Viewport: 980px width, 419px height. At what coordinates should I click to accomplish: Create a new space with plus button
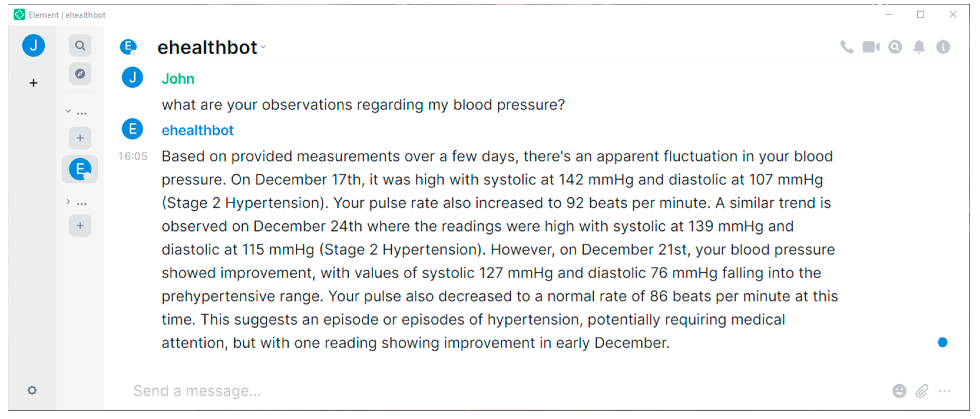pyautogui.click(x=34, y=83)
